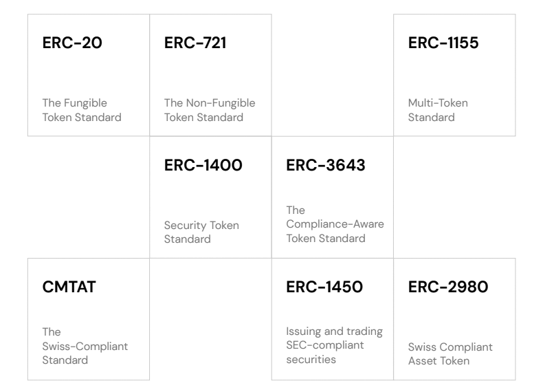Click 'The Swiss-Compliant Standard' description
The width and height of the screenshot is (543, 392).
85,346
